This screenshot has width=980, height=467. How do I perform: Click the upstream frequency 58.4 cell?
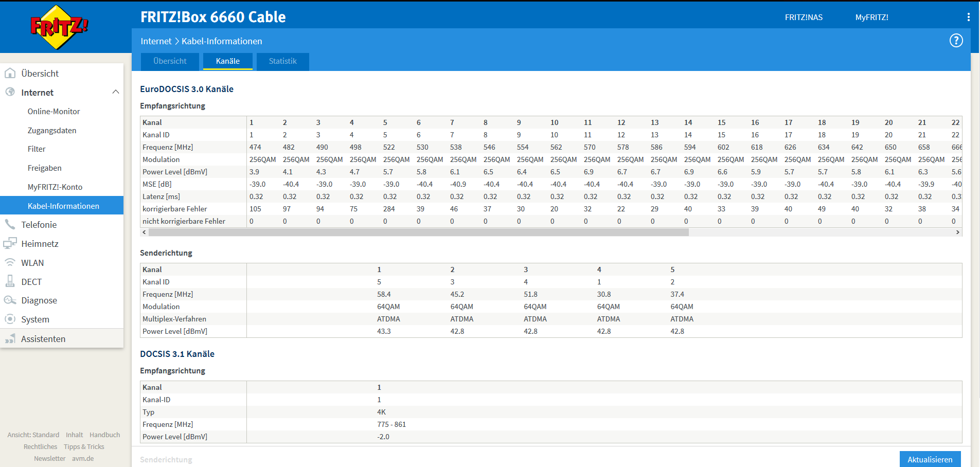pyautogui.click(x=384, y=294)
